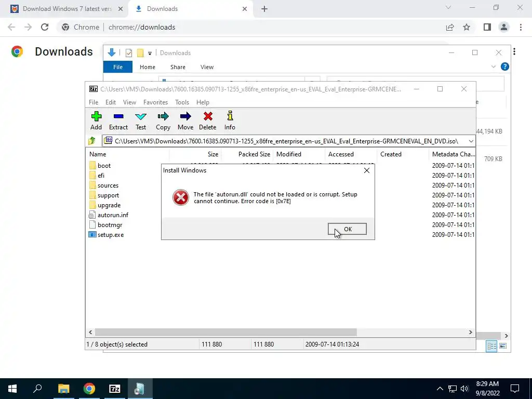Click Explorer new folder quick access icon
Viewport: 532px width, 399px height.
click(140, 53)
